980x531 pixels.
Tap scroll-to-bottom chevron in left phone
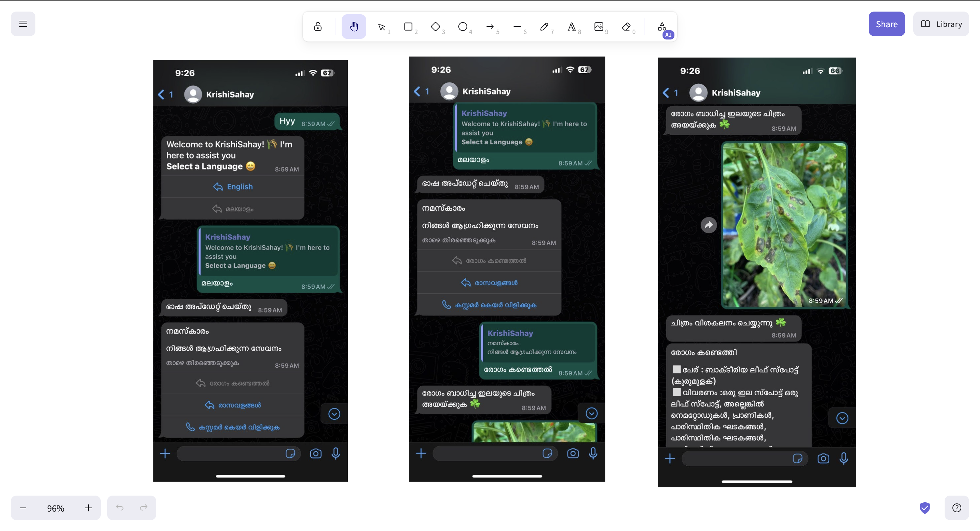(x=334, y=414)
